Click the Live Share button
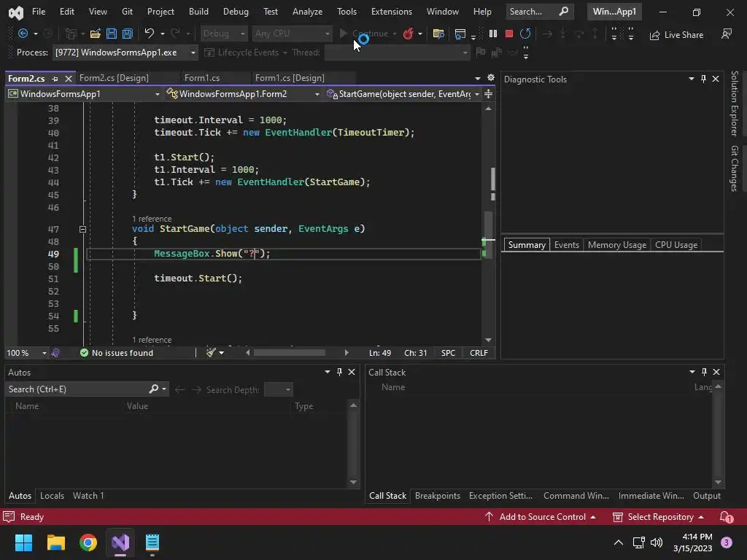 click(x=676, y=34)
